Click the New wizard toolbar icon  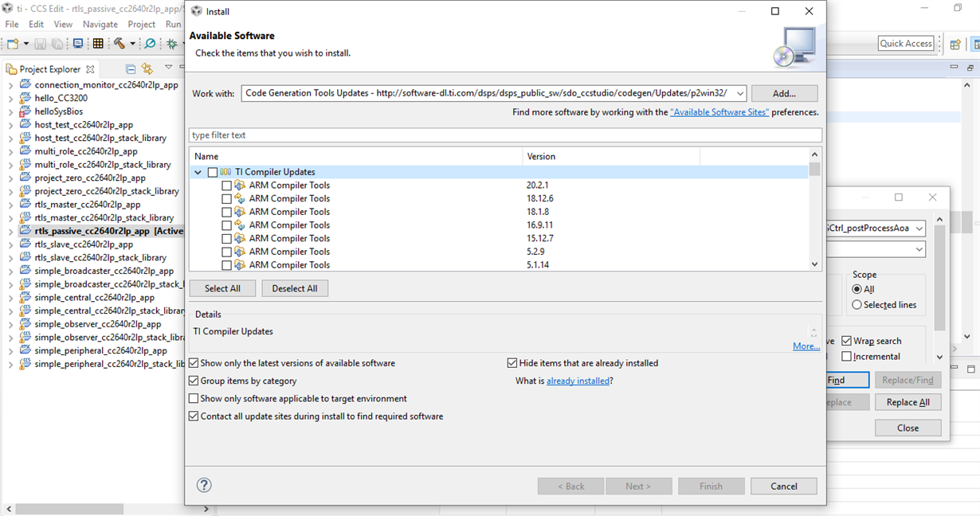click(13, 44)
